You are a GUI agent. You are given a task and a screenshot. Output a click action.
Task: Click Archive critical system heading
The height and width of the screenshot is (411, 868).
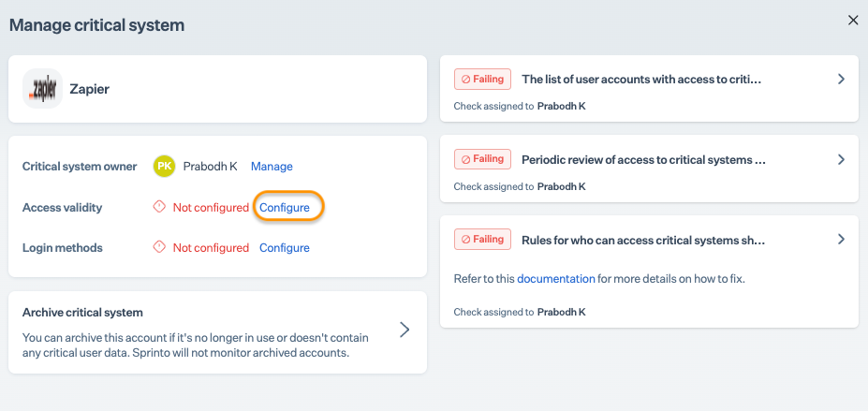(x=82, y=312)
